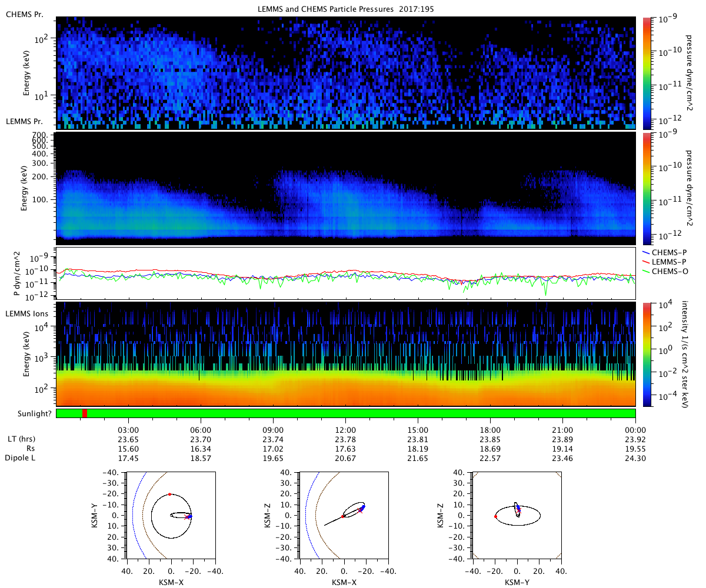Click the LT value 23.92
706x588 pixels.
[x=635, y=439]
